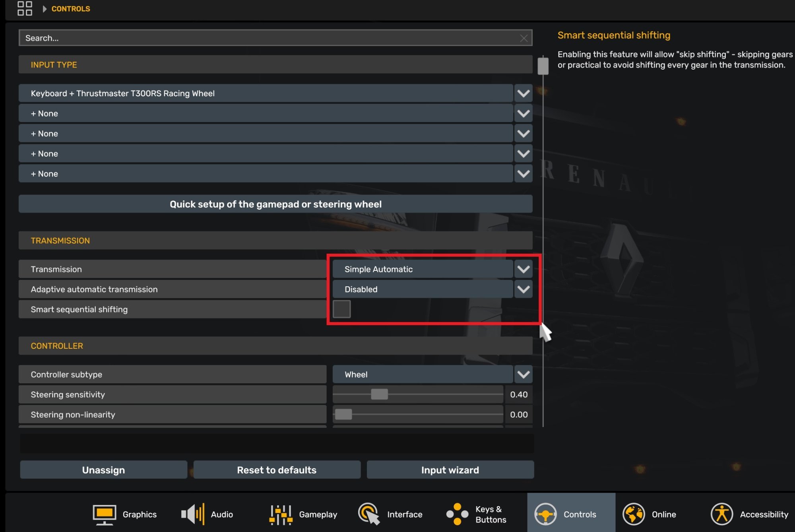
Task: Click Quick setup of gamepad or wheel
Action: coord(275,204)
